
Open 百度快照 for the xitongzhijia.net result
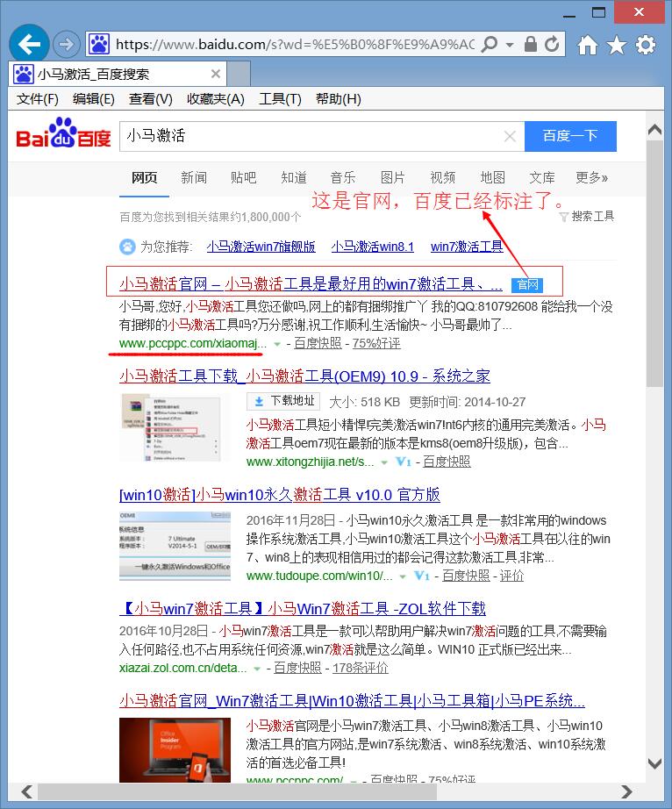point(447,462)
